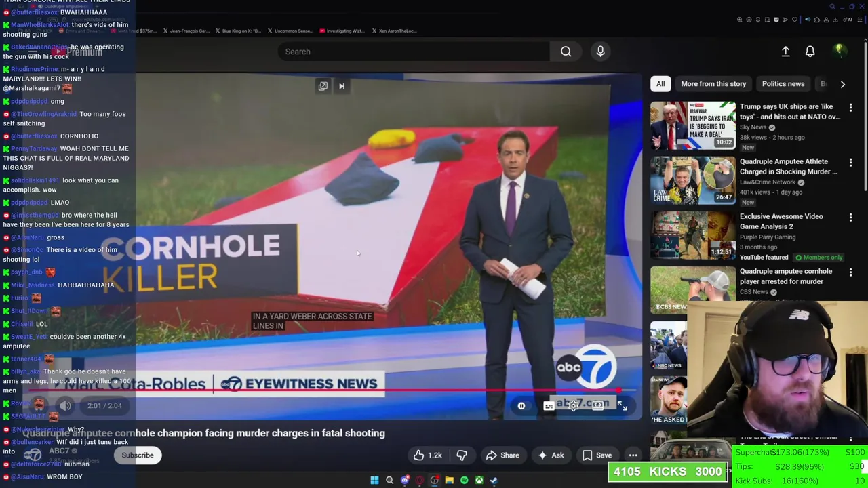
Task: Switch to the Jean-François Gar... browser tab
Action: pyautogui.click(x=186, y=30)
